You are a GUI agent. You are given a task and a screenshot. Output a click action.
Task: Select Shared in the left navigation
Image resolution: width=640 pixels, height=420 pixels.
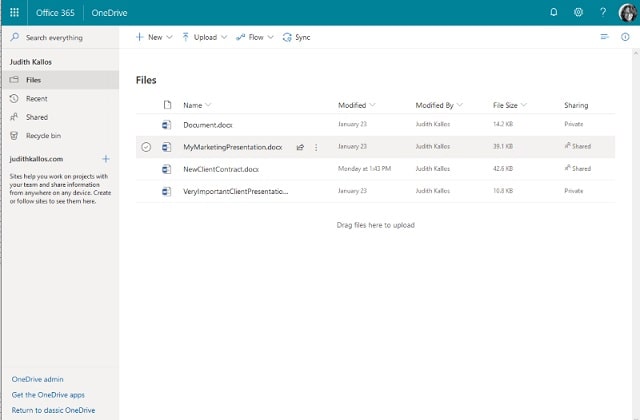(x=60, y=117)
